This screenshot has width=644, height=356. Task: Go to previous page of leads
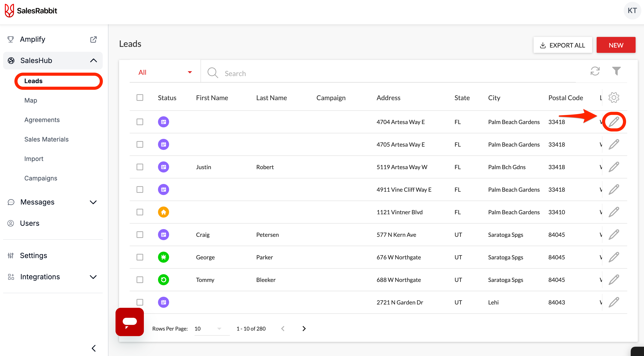pos(283,329)
